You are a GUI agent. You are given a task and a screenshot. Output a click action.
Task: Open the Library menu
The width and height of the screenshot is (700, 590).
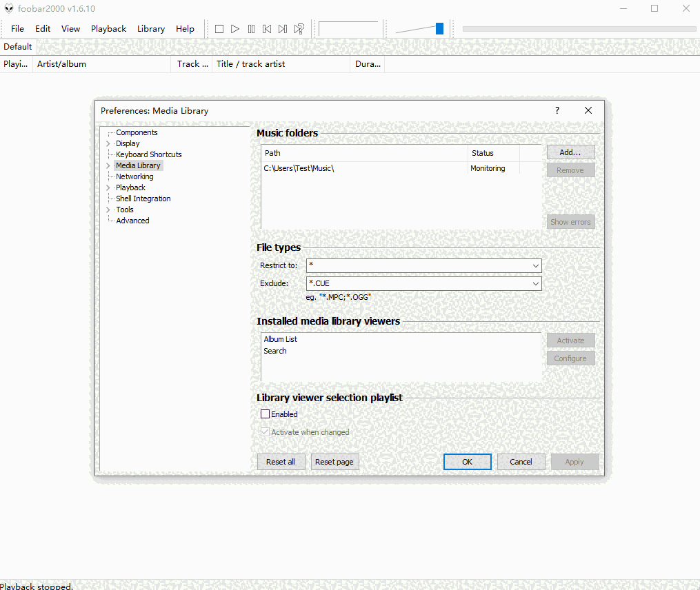point(150,28)
